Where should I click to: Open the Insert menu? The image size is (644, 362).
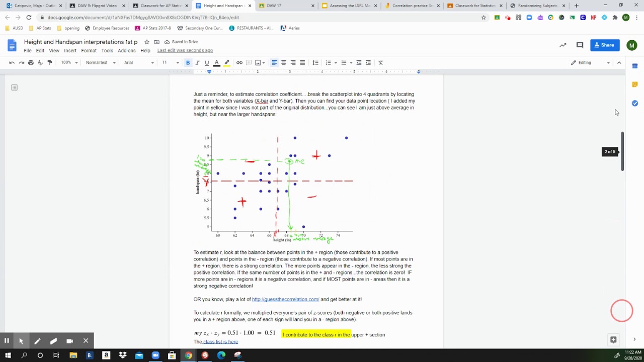click(70, 51)
